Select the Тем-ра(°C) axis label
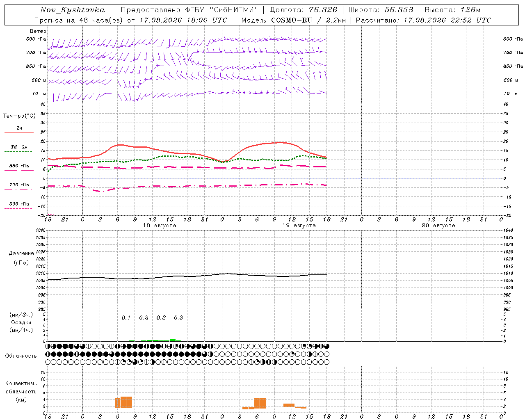 tap(19, 116)
